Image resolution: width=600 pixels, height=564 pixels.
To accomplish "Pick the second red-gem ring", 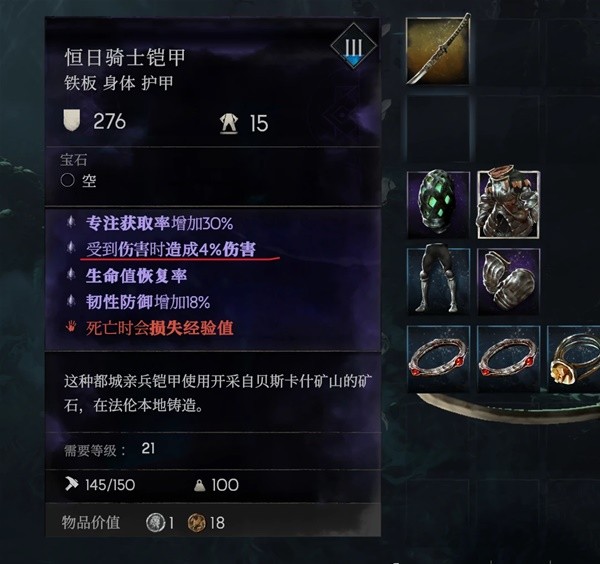I will point(509,359).
